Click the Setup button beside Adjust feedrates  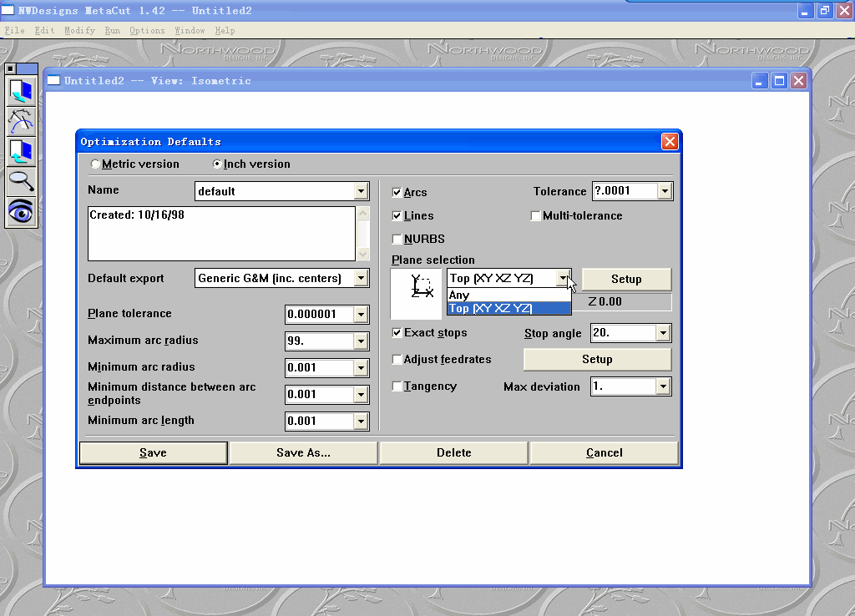[597, 359]
